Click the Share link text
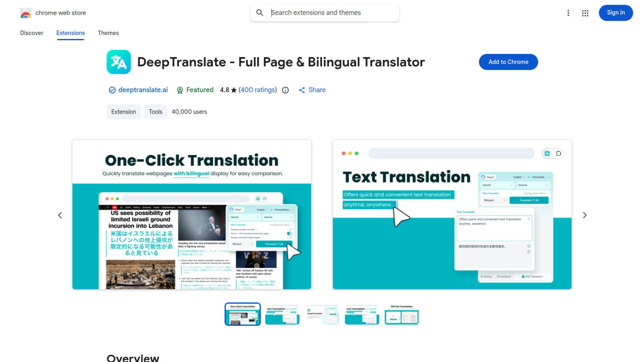644x362 pixels. point(317,90)
